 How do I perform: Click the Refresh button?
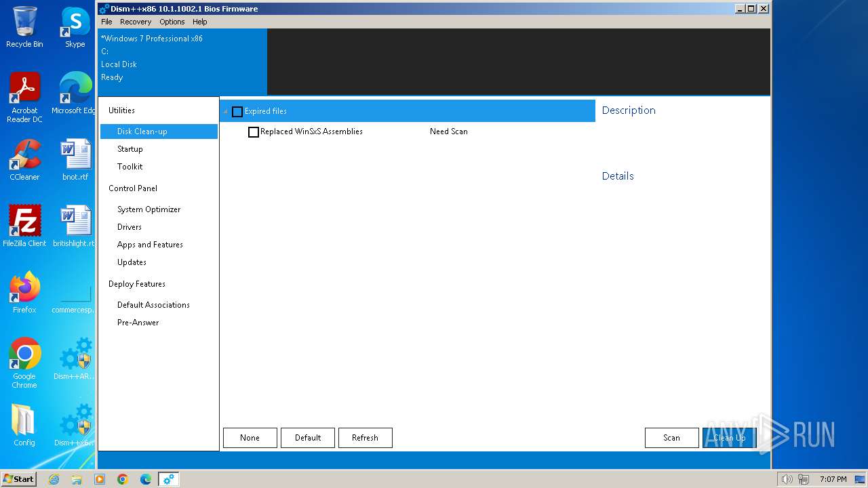point(366,438)
